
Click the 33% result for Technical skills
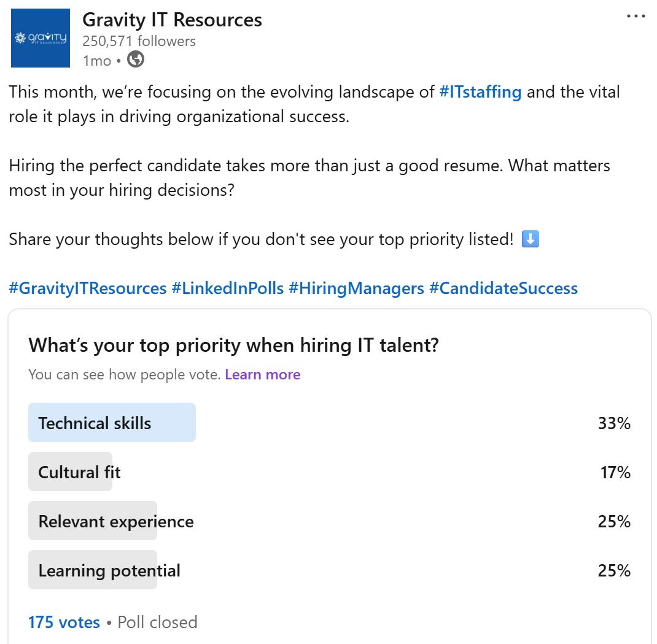tap(614, 423)
